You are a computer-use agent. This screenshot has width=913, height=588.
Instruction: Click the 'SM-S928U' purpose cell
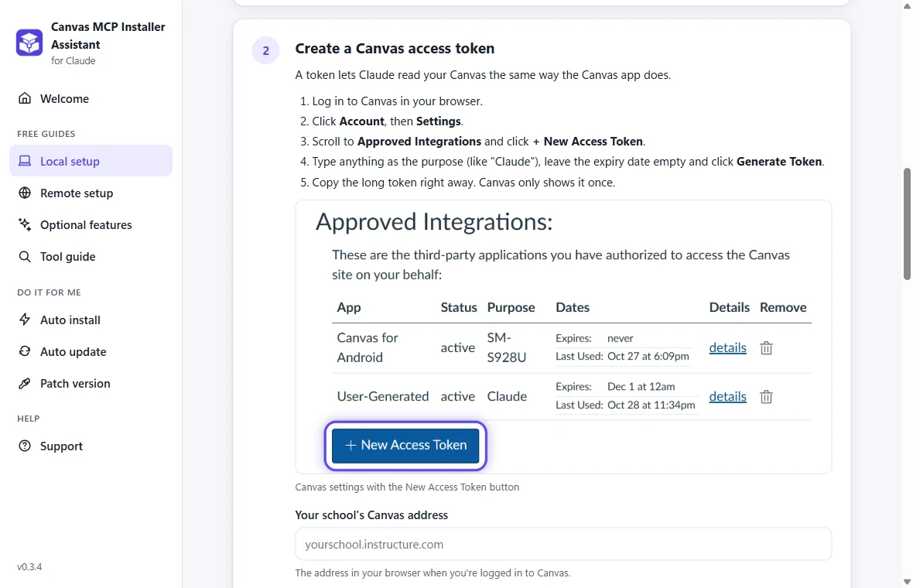[x=507, y=347]
